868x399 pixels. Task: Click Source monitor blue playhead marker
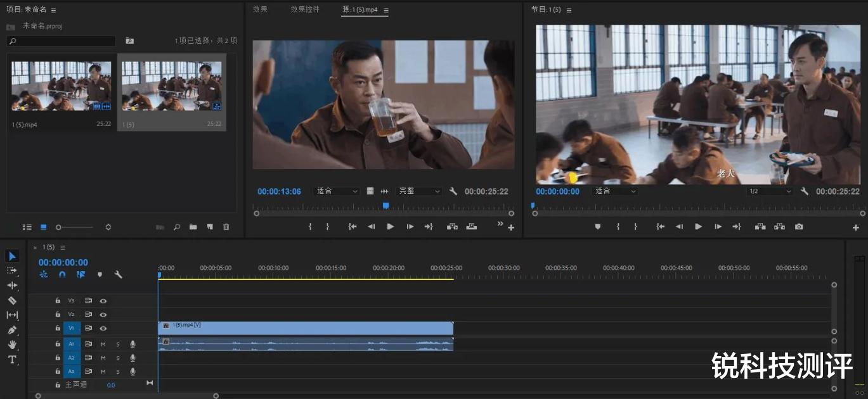(x=385, y=205)
